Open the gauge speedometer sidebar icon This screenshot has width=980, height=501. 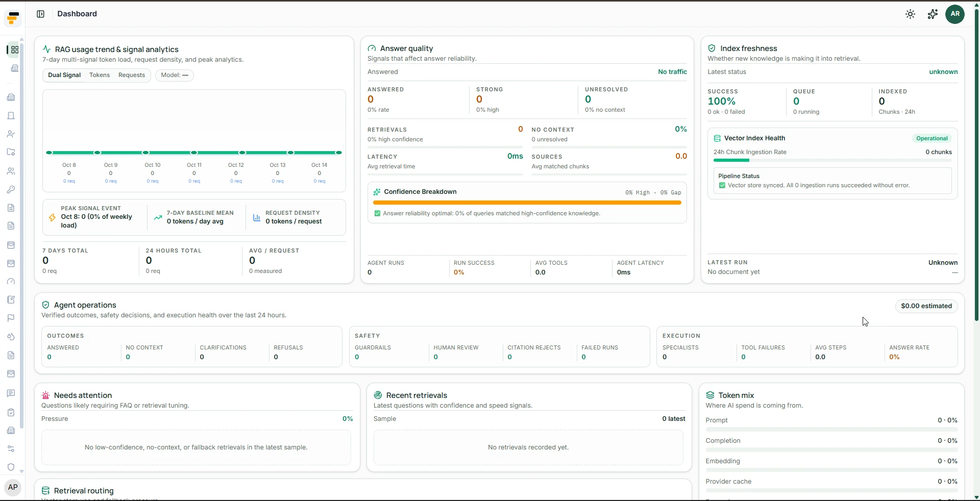[x=11, y=282]
